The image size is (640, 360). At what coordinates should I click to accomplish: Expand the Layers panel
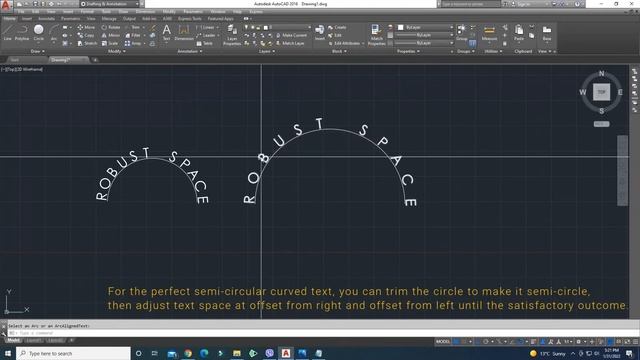(x=267, y=51)
